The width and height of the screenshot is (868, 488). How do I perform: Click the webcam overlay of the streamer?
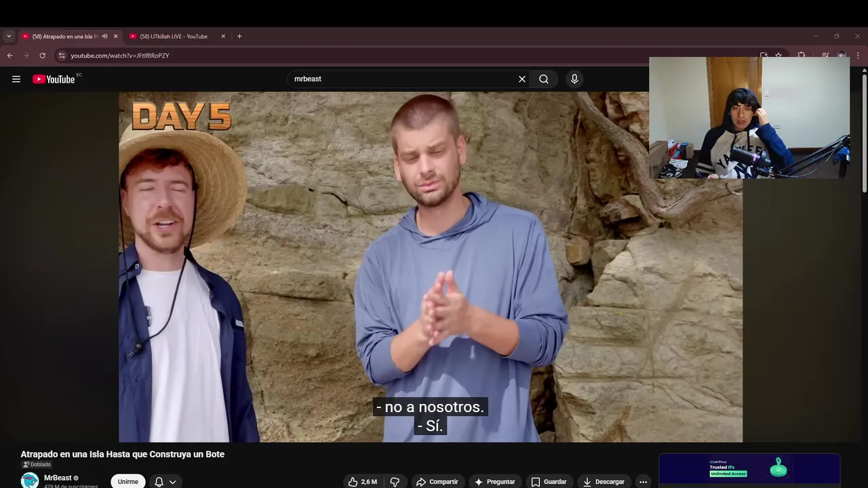coord(749,117)
